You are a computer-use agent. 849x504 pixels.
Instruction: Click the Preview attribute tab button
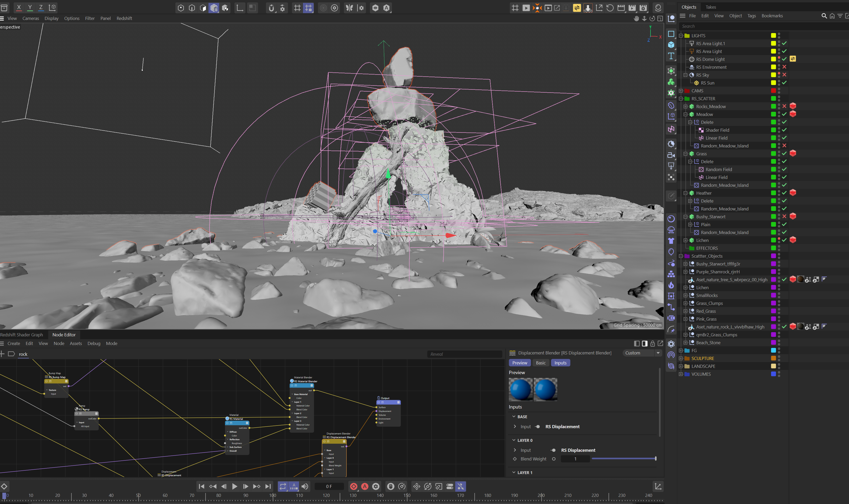click(x=520, y=363)
